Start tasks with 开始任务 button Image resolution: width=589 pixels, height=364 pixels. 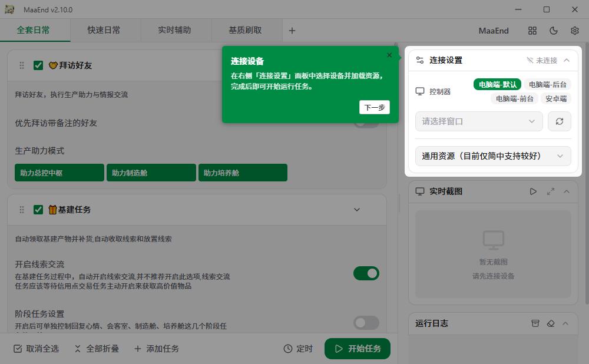pyautogui.click(x=358, y=349)
